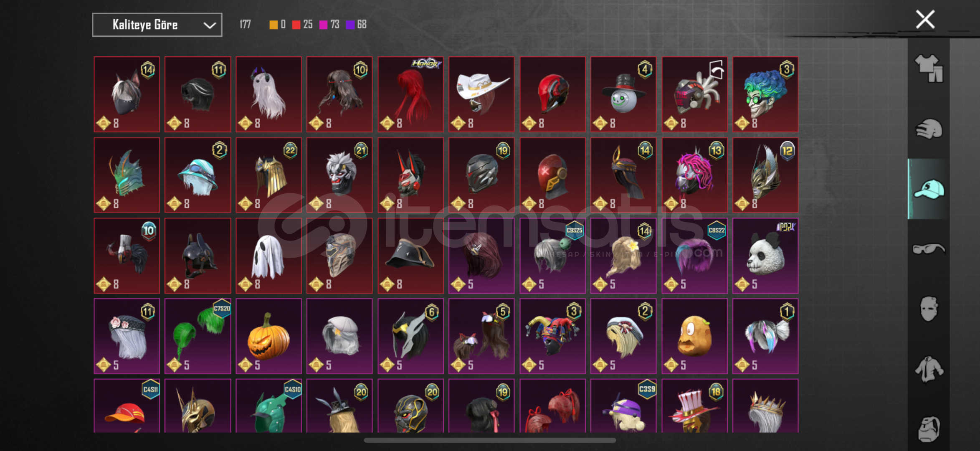Select the white ghost sheet headgear

268,256
